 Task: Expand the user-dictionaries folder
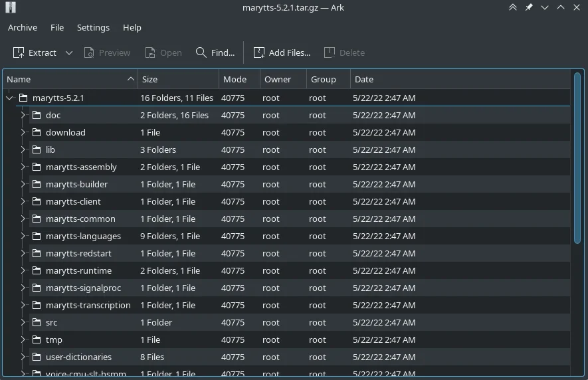(x=23, y=357)
